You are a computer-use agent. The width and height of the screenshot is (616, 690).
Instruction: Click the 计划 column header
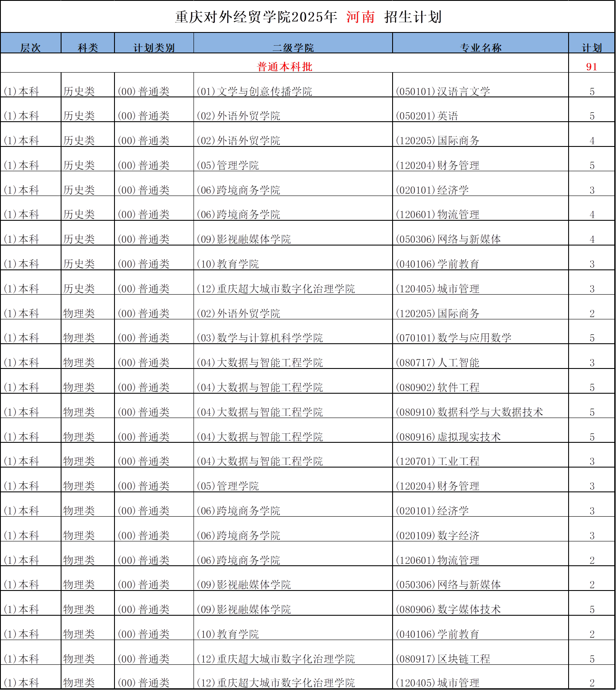coord(592,47)
